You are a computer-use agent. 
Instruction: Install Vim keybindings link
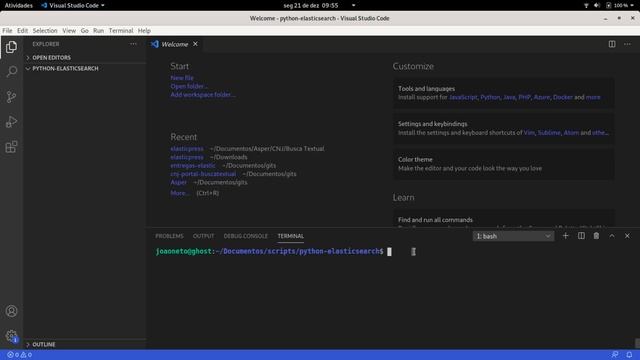[529, 133]
